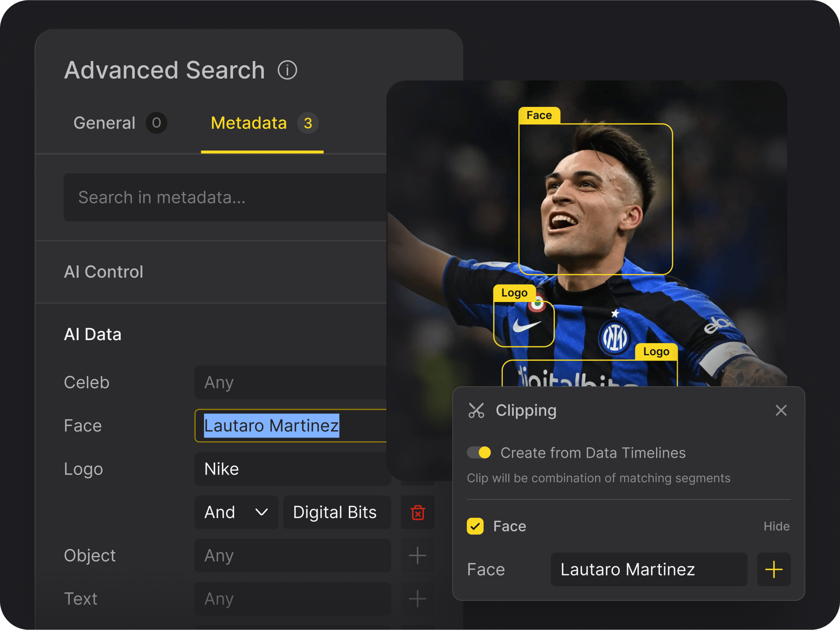Click the Clipping scissors icon

pos(476,410)
